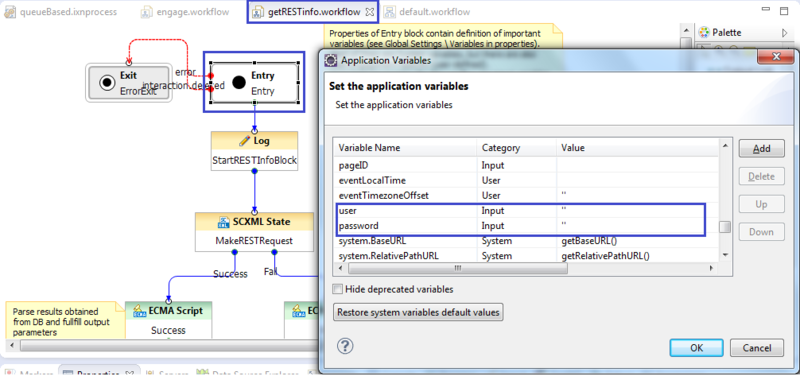Viewport: 800px width, 376px height.
Task: Click the Entry block black dot icon
Action: click(x=239, y=83)
